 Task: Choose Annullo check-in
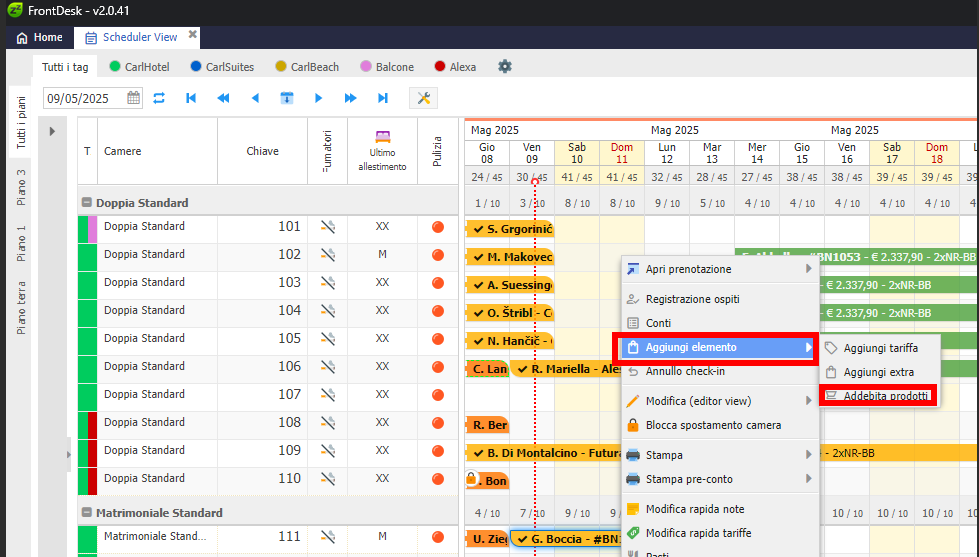pos(721,371)
